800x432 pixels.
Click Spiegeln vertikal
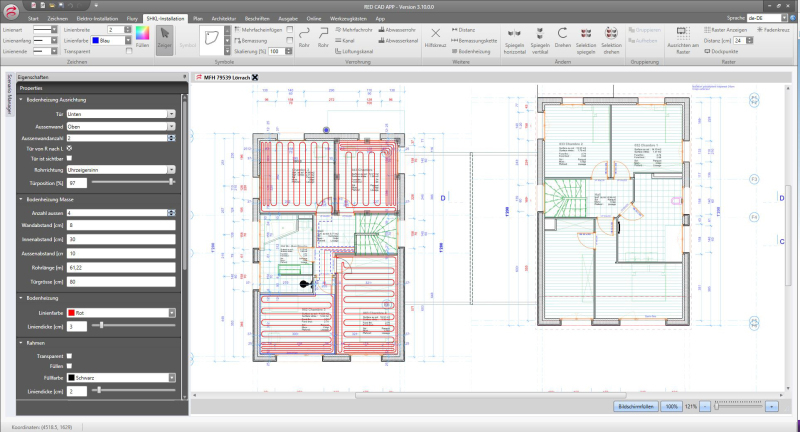coord(540,41)
